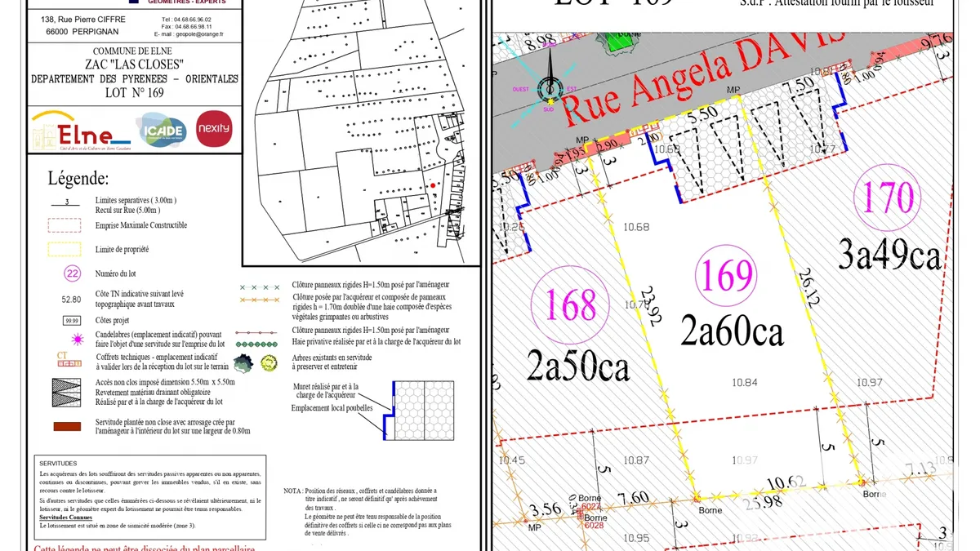Select the circled lot number 169
This screenshot has width=980, height=551.
pyautogui.click(x=727, y=275)
